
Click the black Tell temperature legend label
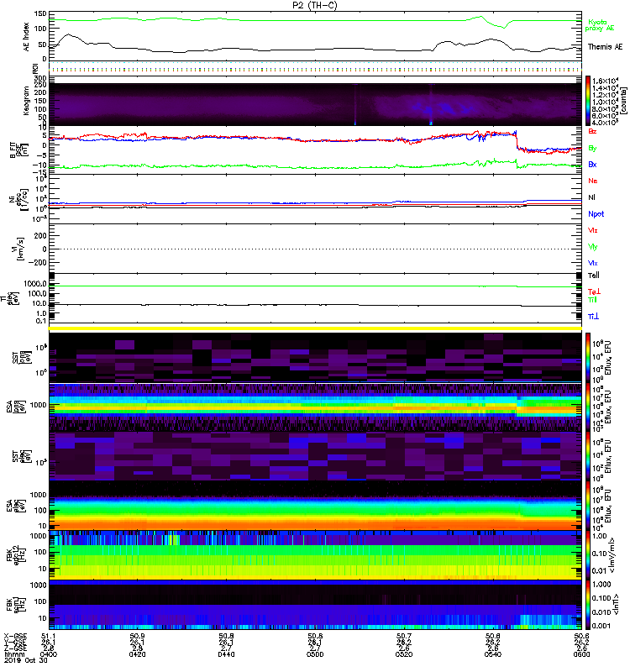[594, 276]
